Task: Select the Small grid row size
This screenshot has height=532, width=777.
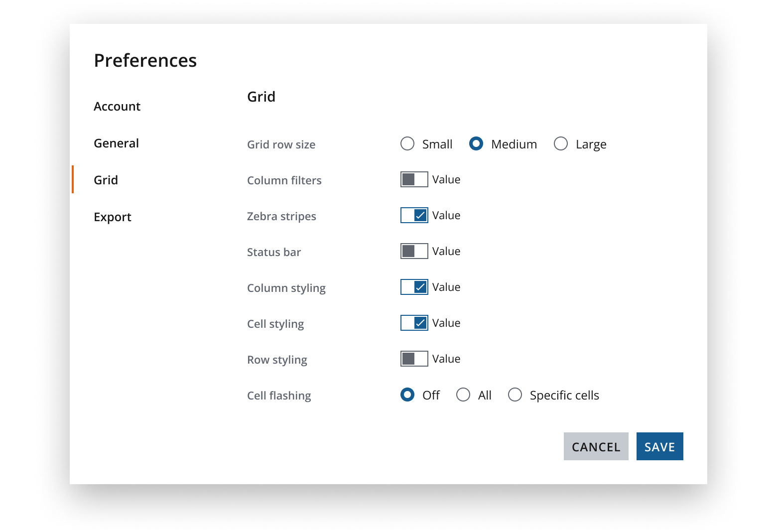Action: pyautogui.click(x=407, y=143)
